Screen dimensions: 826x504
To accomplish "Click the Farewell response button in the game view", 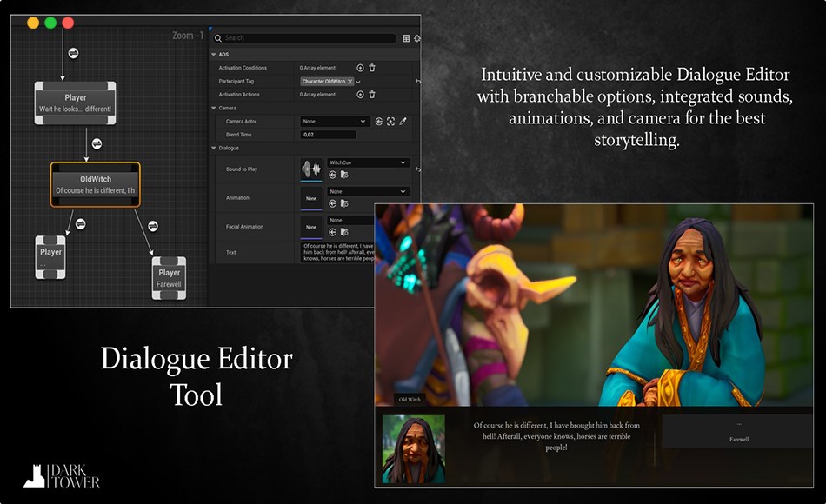I will (739, 440).
